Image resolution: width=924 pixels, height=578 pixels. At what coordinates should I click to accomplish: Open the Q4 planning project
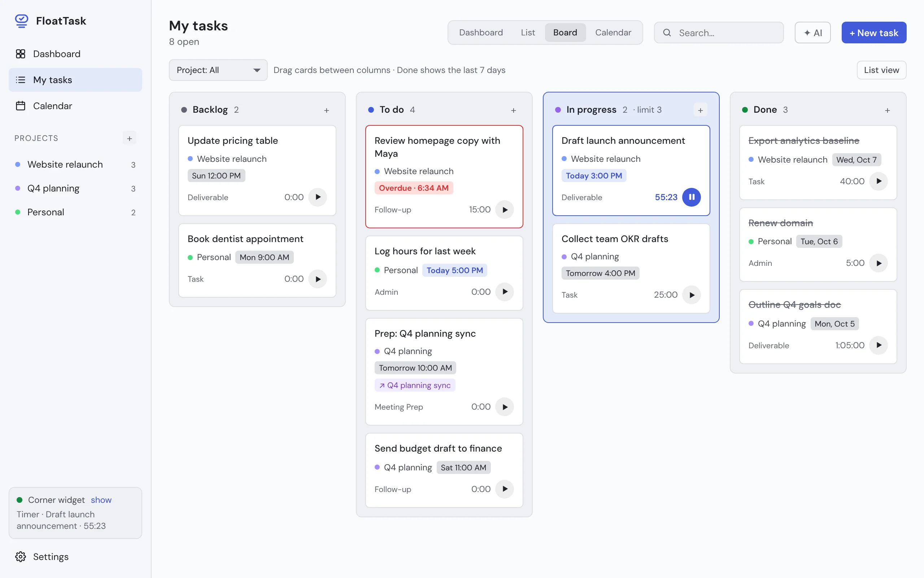tap(75, 189)
